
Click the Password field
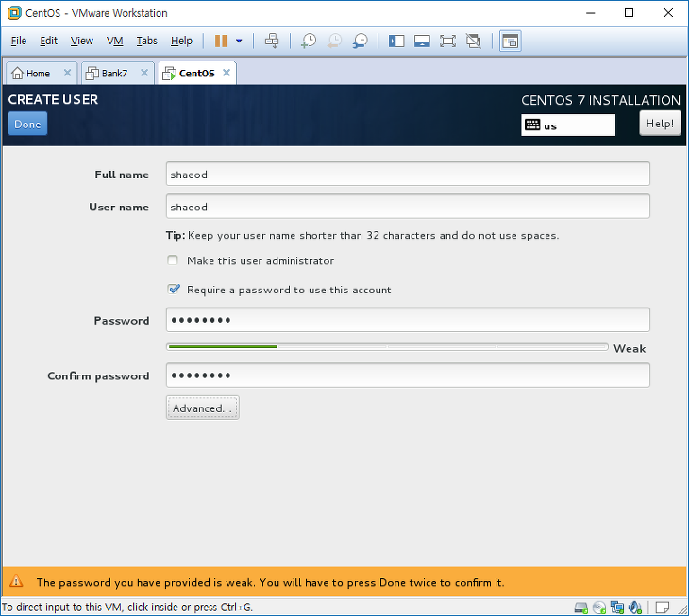click(x=408, y=320)
